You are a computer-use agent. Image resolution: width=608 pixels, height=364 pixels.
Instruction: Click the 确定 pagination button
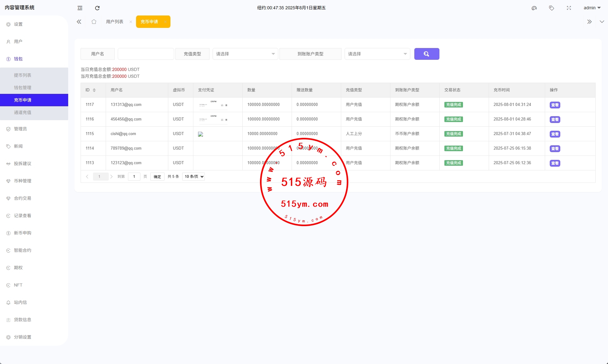tap(157, 177)
